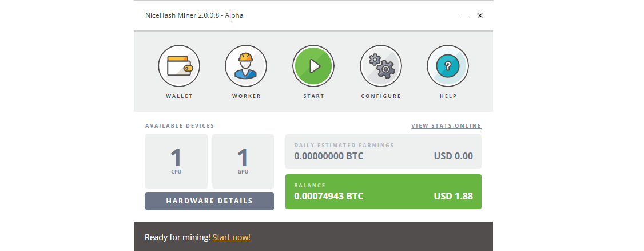Click the green Start play button
644x251 pixels.
313,66
